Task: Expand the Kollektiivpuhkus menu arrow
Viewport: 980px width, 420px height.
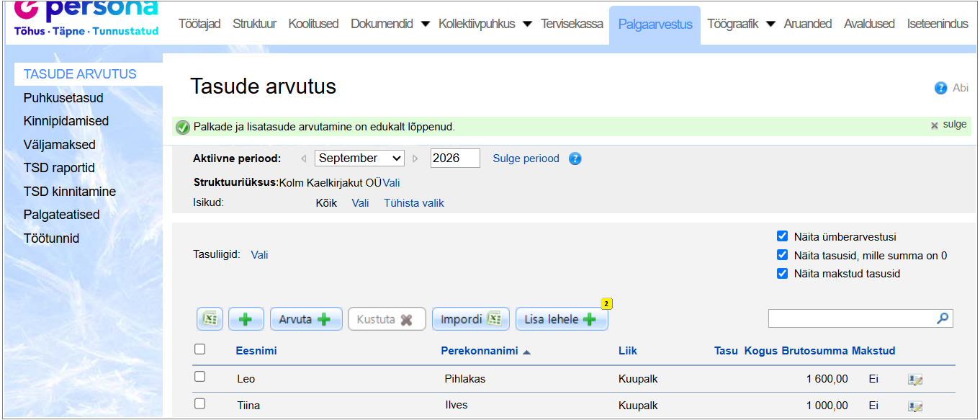Action: [527, 24]
